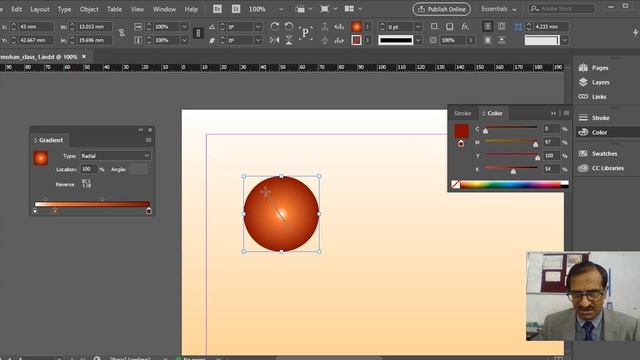640x360 pixels.
Task: Collapse Color panel with double arrows
Action: pyautogui.click(x=553, y=113)
